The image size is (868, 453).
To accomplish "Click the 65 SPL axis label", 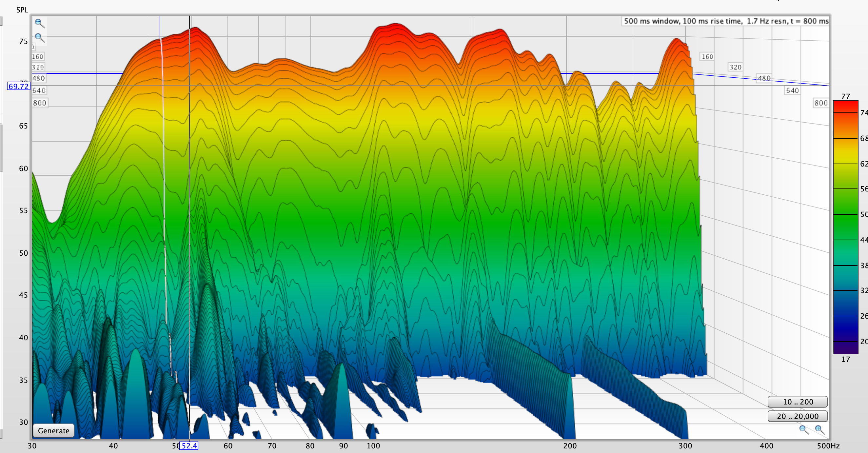I will (x=23, y=126).
